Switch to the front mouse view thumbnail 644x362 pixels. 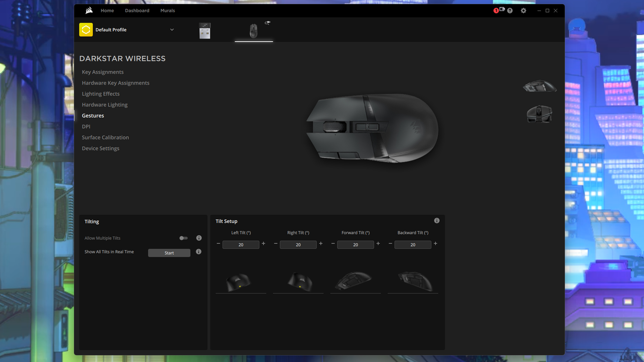coord(539,114)
